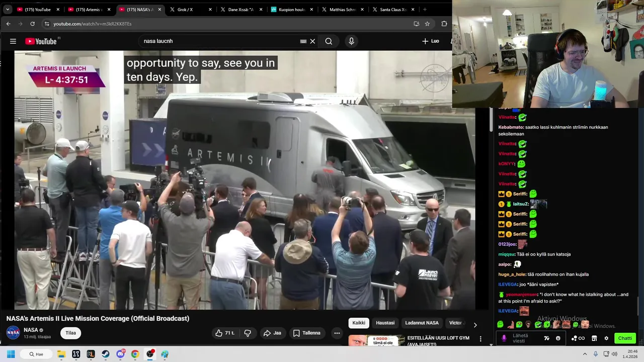Open the chat settings gear
Image resolution: width=644 pixels, height=362 pixels.
point(606,338)
